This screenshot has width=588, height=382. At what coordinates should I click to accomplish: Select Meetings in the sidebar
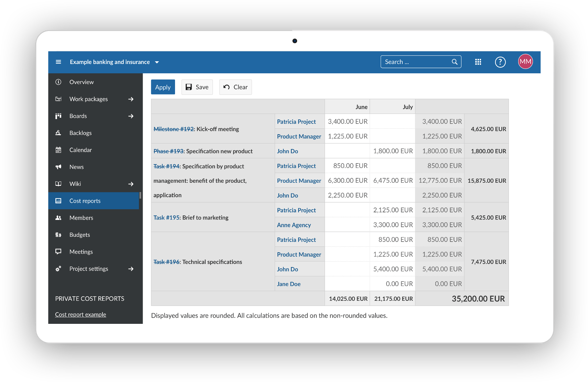coord(81,252)
